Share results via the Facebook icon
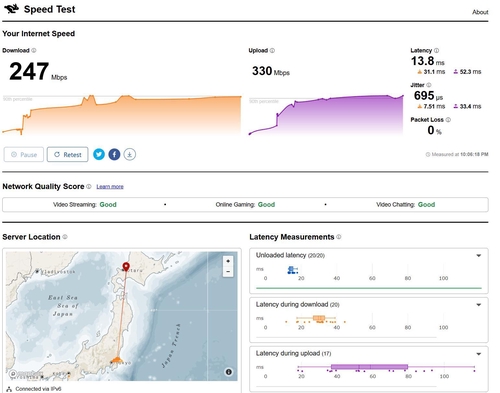Viewport: 500px width, 393px height. 114,154
